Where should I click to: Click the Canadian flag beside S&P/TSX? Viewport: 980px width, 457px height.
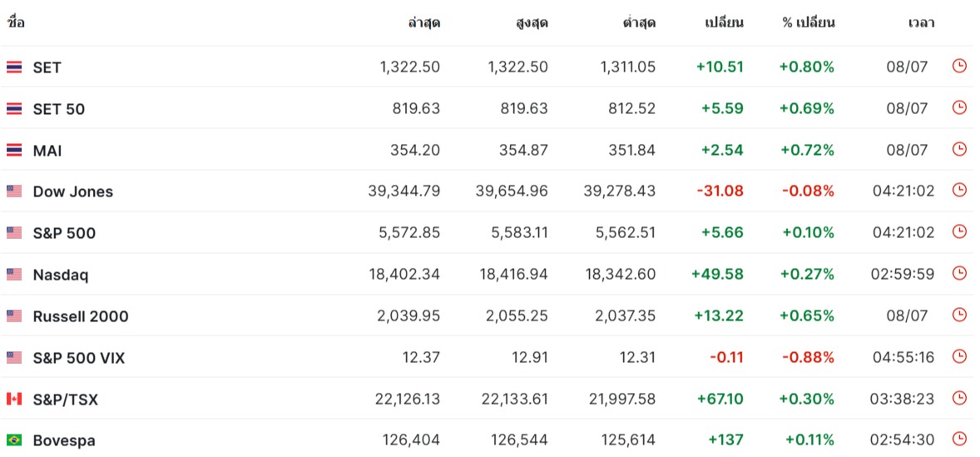click(x=14, y=399)
